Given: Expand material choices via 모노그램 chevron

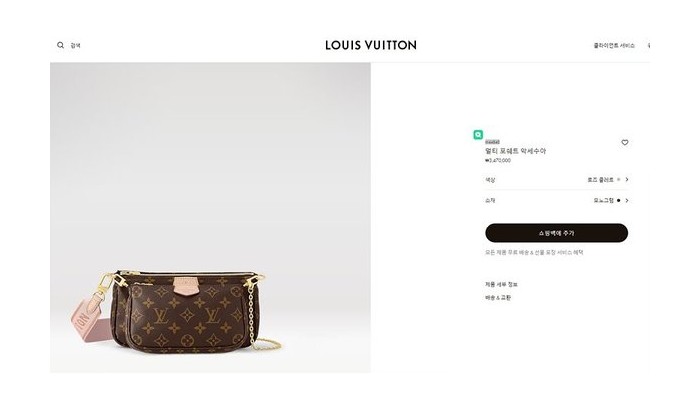Looking at the screenshot, I should [x=627, y=200].
